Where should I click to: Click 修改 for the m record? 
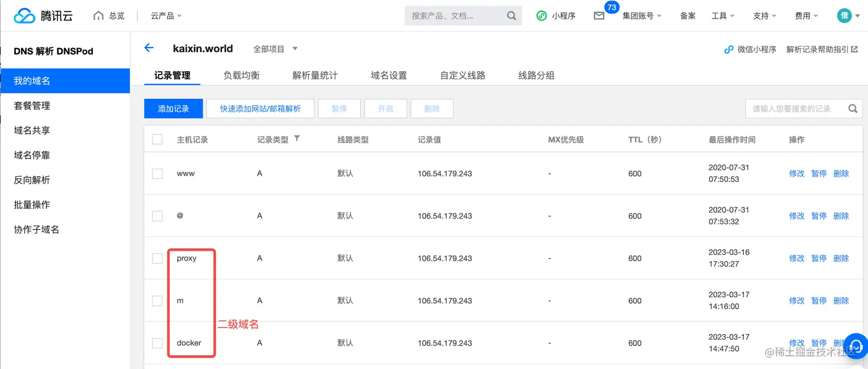pos(797,301)
